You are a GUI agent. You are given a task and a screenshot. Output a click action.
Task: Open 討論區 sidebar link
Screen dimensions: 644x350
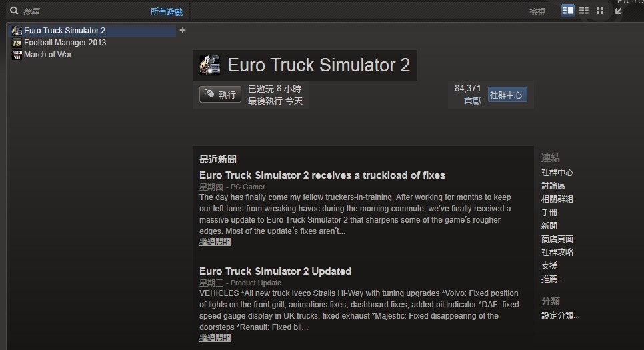pos(553,186)
